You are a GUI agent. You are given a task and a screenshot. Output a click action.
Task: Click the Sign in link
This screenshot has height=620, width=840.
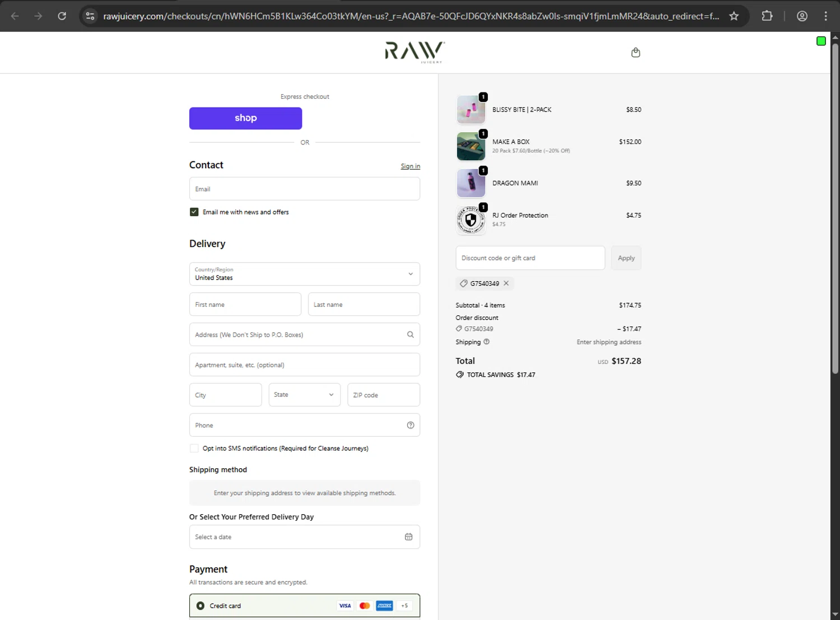point(410,166)
